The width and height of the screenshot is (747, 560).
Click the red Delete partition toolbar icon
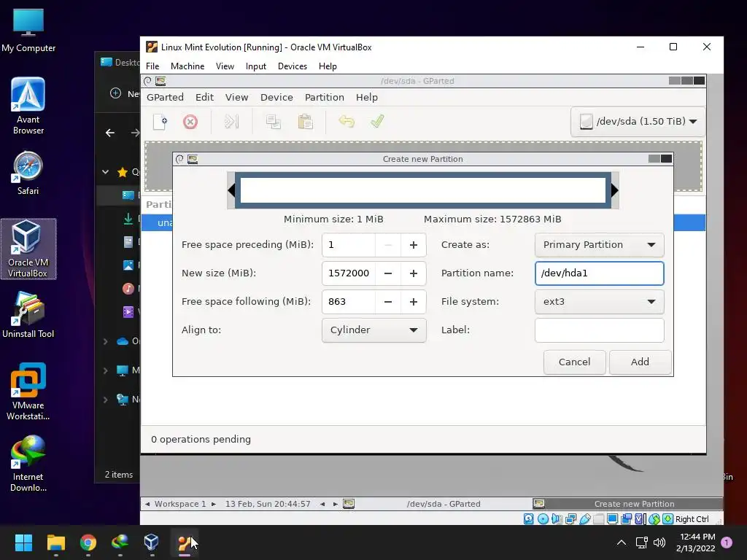190,122
